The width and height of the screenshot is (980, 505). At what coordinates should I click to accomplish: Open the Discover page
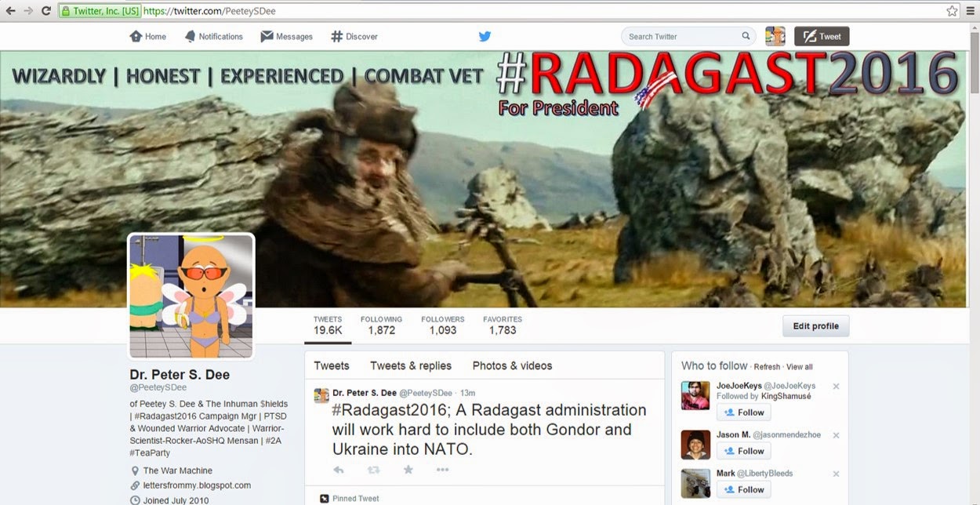pos(354,36)
